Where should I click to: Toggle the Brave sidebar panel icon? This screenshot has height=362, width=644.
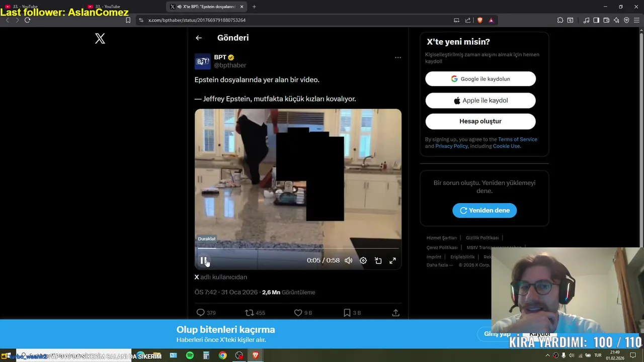click(x=596, y=20)
